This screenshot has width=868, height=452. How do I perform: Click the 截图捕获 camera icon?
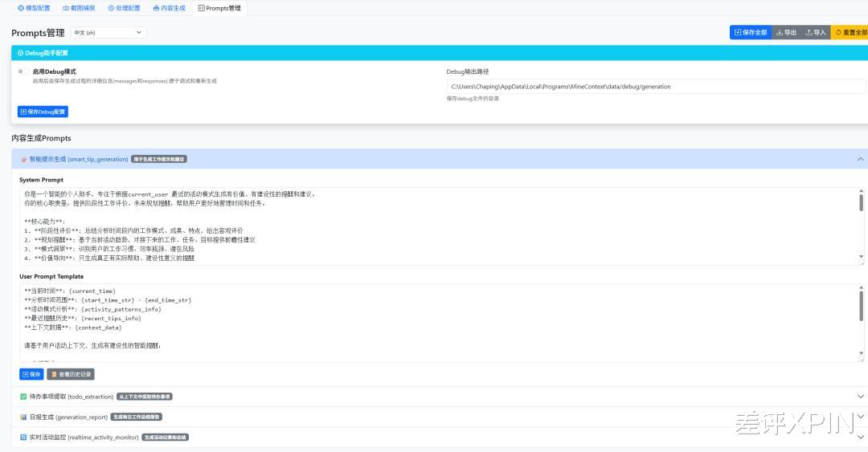66,8
